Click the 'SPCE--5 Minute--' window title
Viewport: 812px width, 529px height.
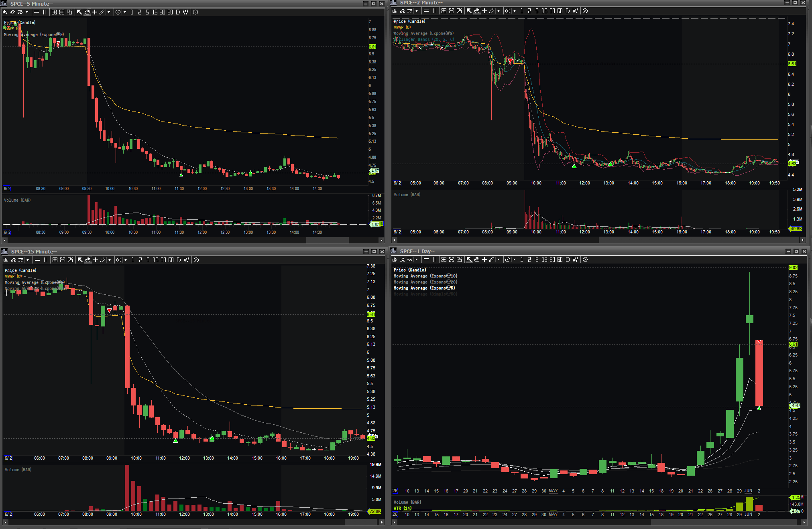(x=32, y=4)
